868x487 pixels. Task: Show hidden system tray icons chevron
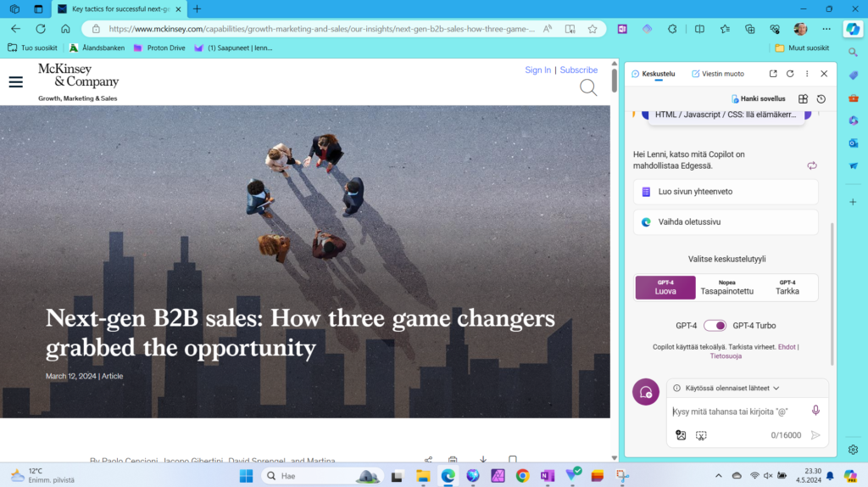[719, 475]
